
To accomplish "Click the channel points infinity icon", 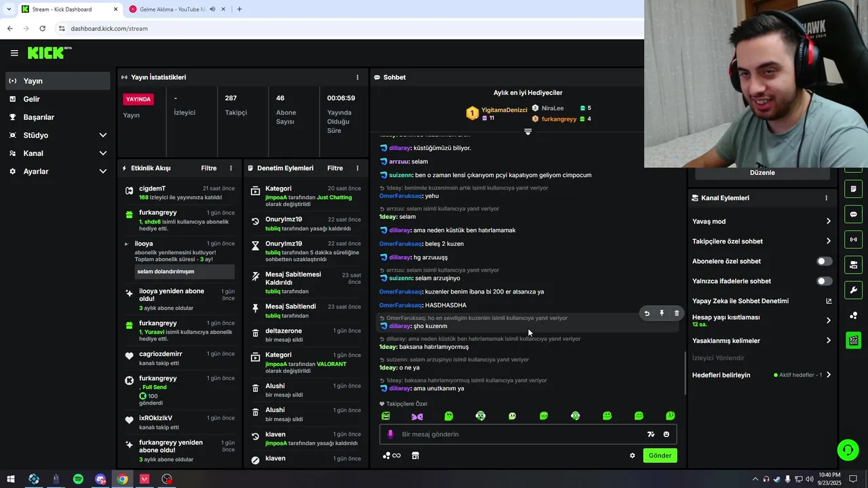I will click(392, 455).
